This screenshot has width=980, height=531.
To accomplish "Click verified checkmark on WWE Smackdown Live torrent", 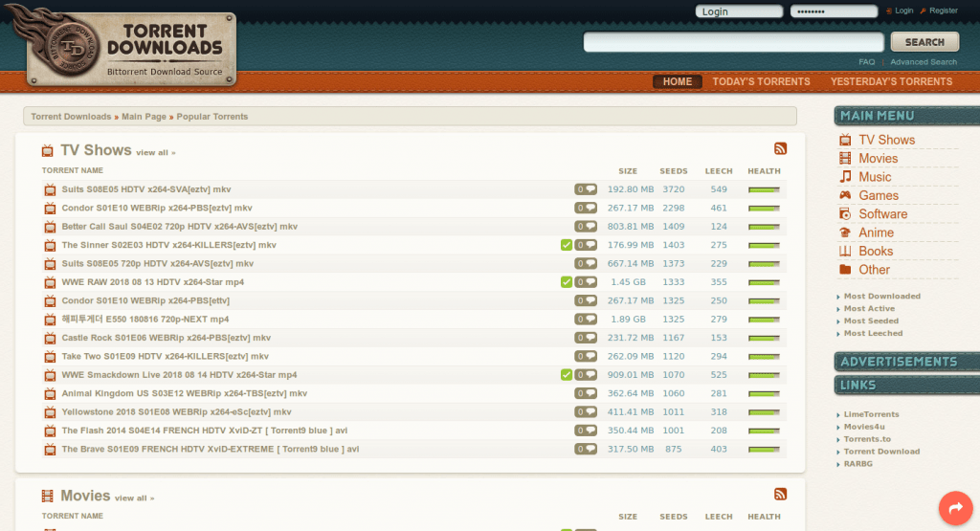I will coord(567,374).
